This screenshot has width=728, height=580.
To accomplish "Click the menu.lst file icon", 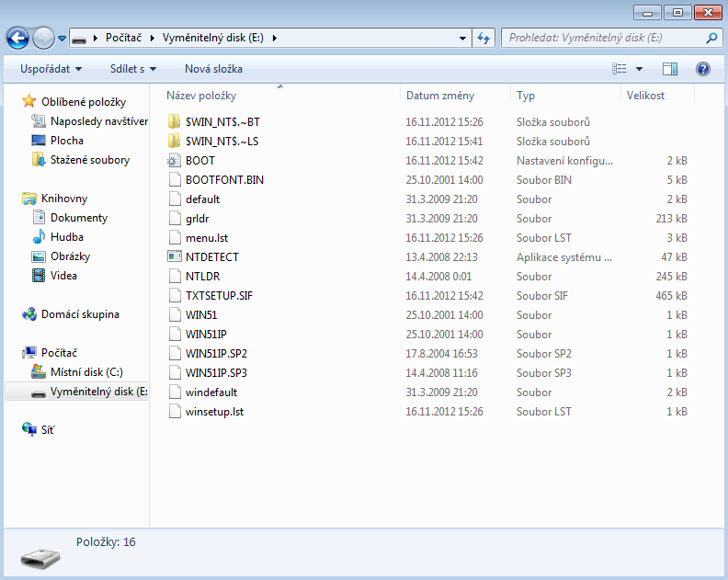I will click(175, 237).
